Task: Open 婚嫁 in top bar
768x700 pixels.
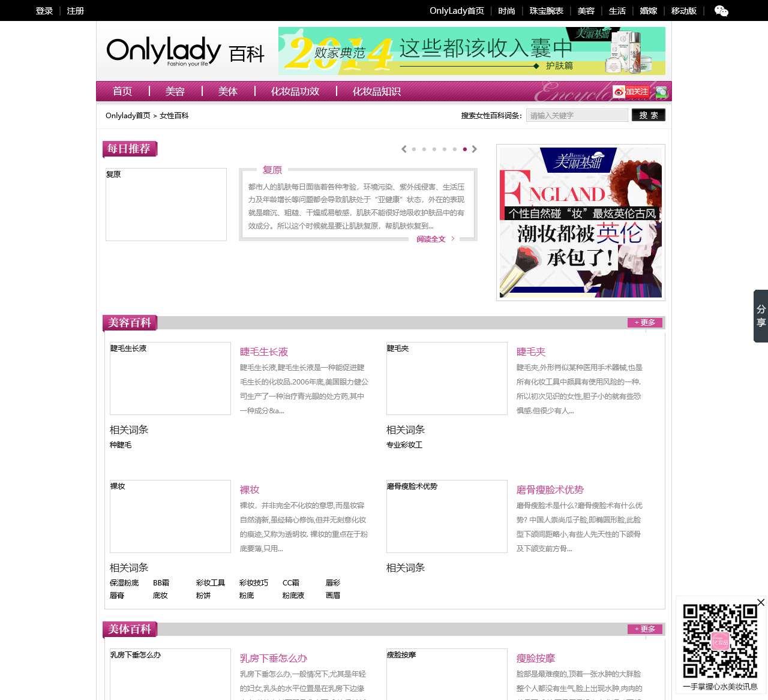Action: [x=649, y=11]
